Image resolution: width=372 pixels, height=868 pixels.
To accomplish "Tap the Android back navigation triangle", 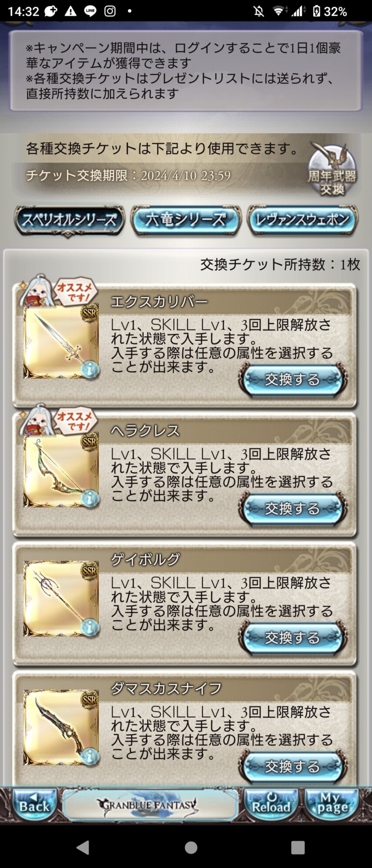I will pos(83,848).
